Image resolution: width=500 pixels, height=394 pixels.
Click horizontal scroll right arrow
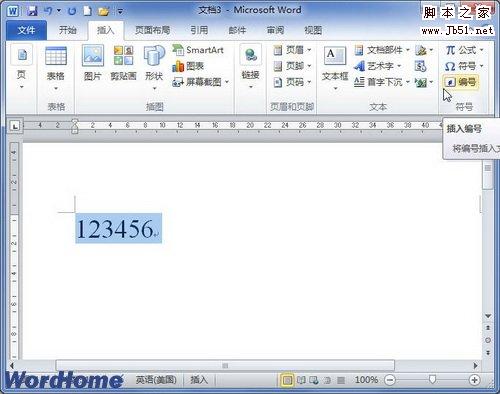point(475,366)
